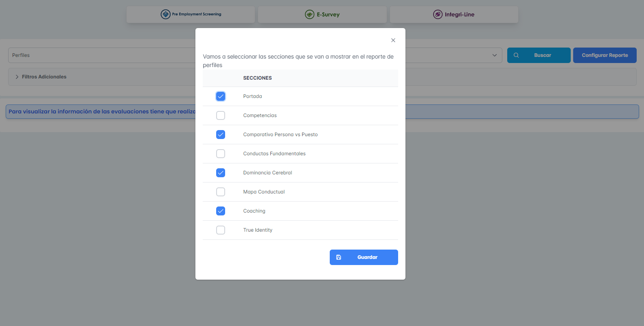Check the Conductas Fundamentales checkbox
The width and height of the screenshot is (644, 326).
tap(221, 154)
